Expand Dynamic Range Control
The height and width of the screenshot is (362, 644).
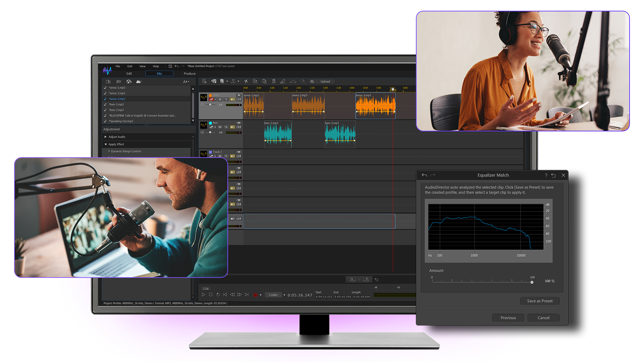click(109, 151)
